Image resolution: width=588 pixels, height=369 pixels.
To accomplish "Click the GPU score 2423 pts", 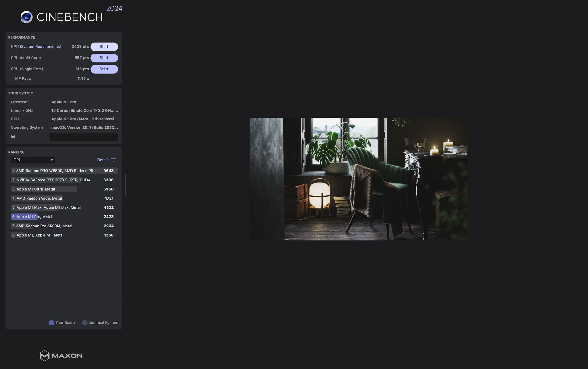I will (x=80, y=47).
